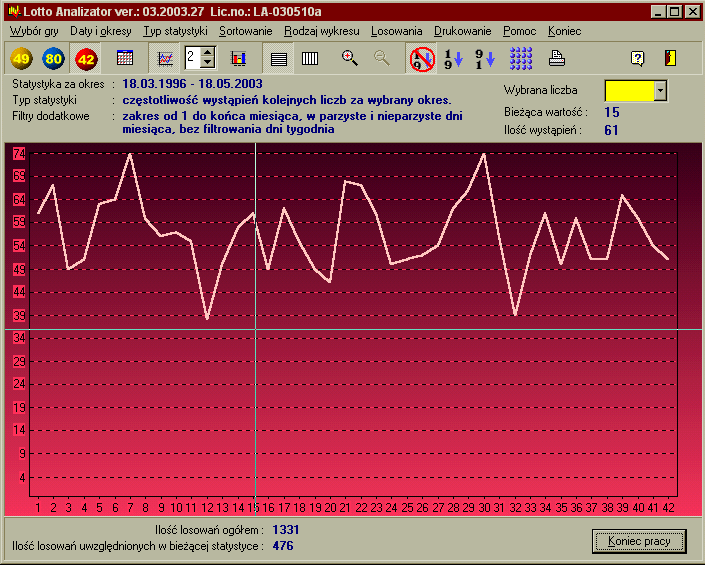
Task: Select the red 42 lottery ball
Action: pyautogui.click(x=85, y=58)
